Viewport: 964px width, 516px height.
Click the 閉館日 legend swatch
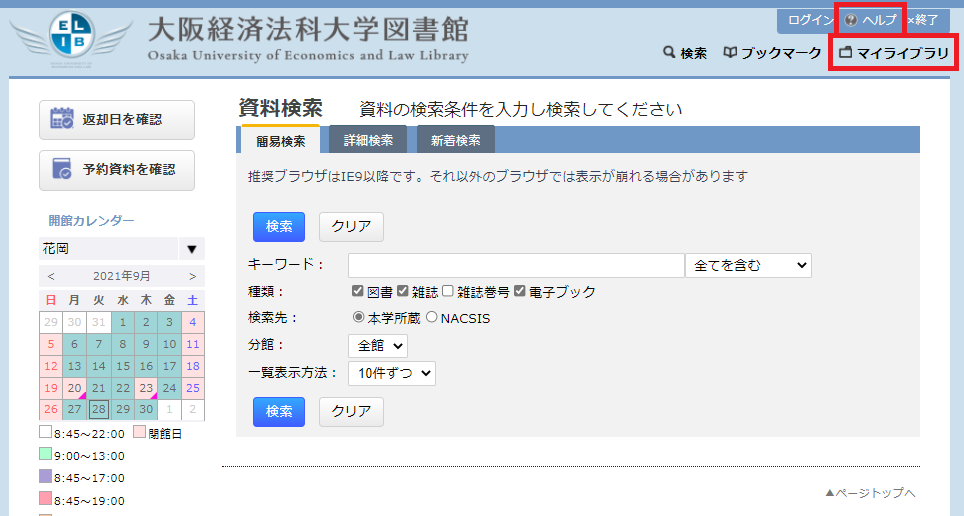click(x=140, y=431)
